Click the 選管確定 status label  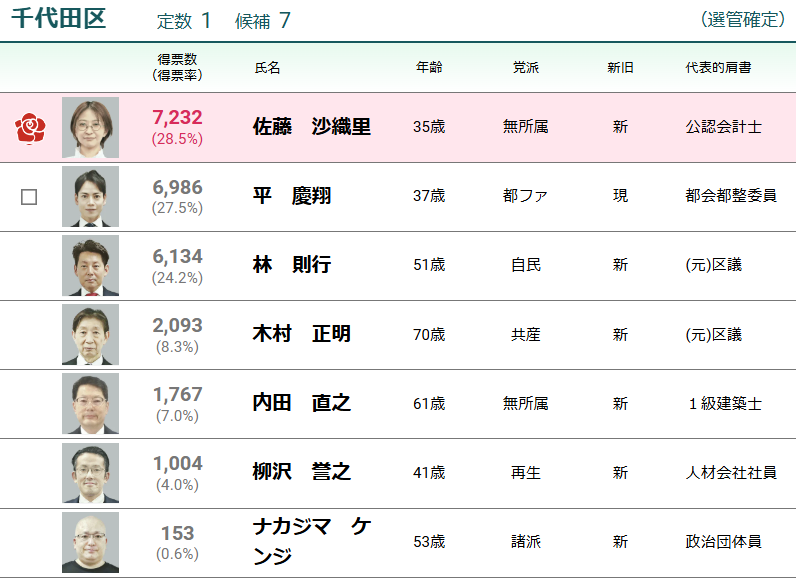click(743, 19)
